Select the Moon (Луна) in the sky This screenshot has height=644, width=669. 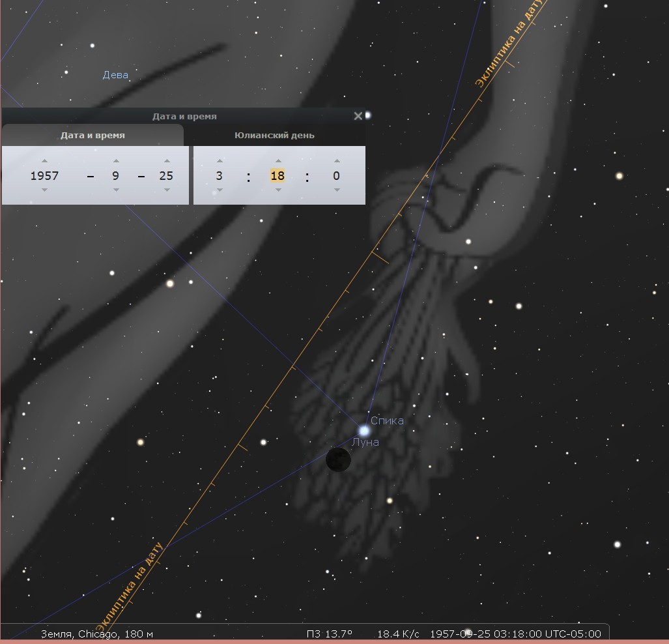(x=338, y=460)
